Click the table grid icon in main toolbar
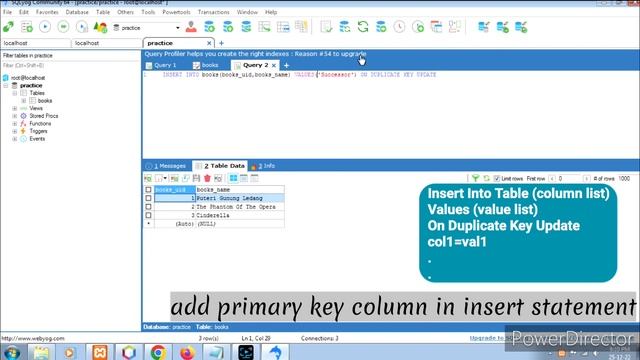The width and height of the screenshot is (640, 360). click(283, 27)
